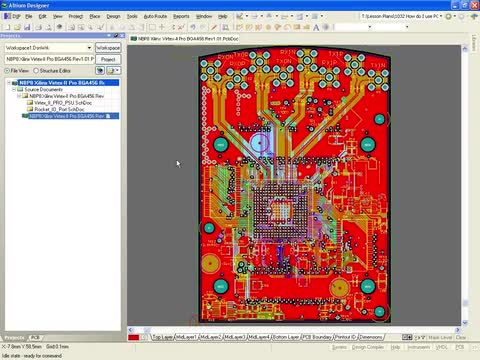Click the Mask Level button
Image resolution: width=480 pixels, height=360 pixels.
tap(440, 337)
